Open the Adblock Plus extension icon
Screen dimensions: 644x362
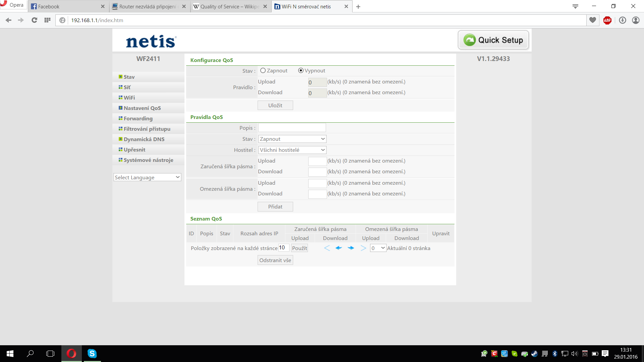(x=607, y=20)
